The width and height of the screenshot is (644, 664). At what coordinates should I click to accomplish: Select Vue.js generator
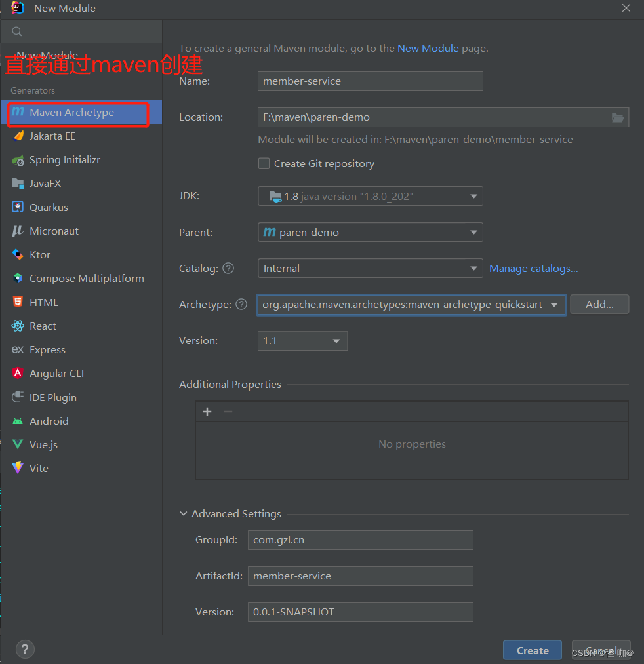81,444
